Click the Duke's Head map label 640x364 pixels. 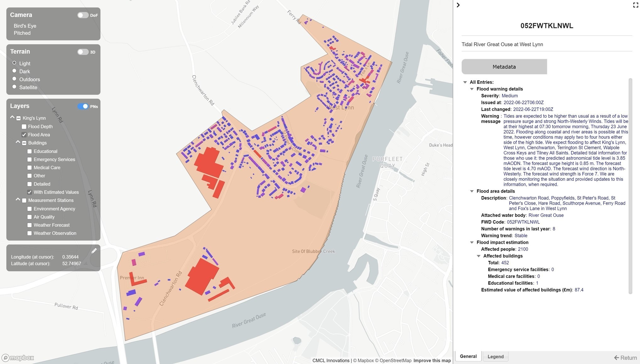click(441, 145)
